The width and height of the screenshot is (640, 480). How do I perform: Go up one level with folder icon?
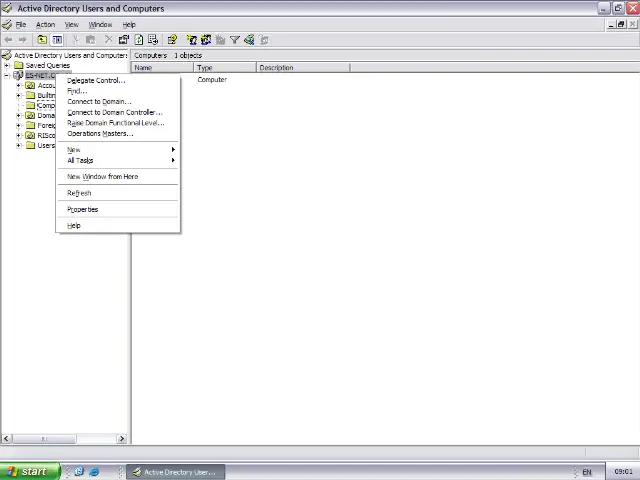pos(42,40)
